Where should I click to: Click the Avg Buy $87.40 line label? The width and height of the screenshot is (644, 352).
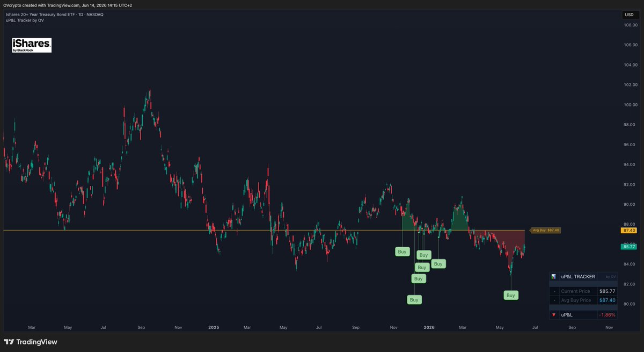click(x=546, y=230)
